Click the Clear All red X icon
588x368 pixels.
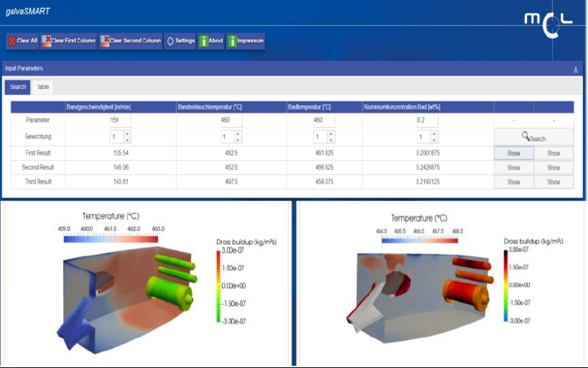click(x=12, y=41)
